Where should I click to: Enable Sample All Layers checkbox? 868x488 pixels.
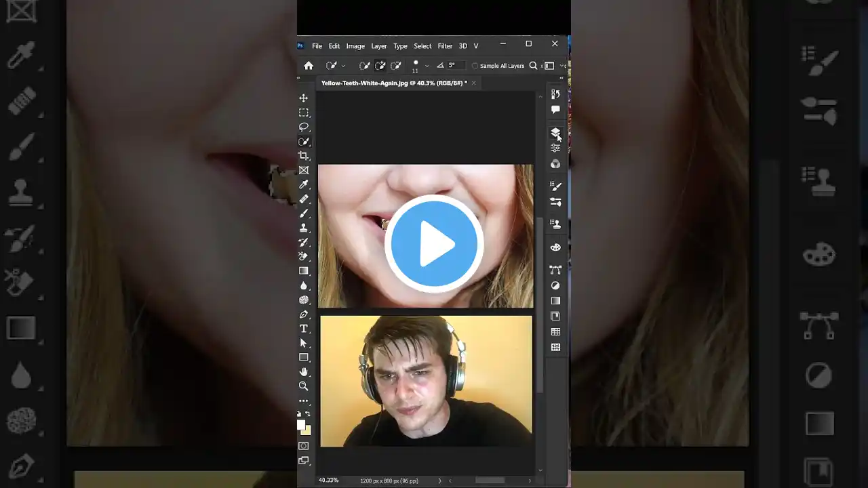tap(475, 66)
